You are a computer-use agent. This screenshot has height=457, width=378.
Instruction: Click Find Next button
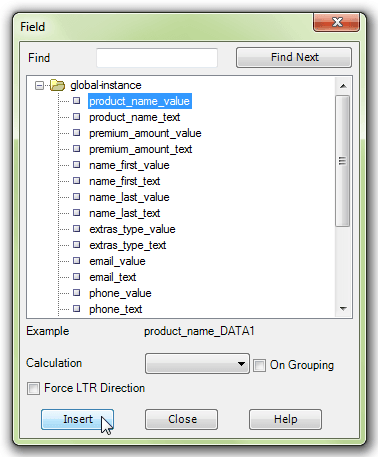click(x=294, y=57)
